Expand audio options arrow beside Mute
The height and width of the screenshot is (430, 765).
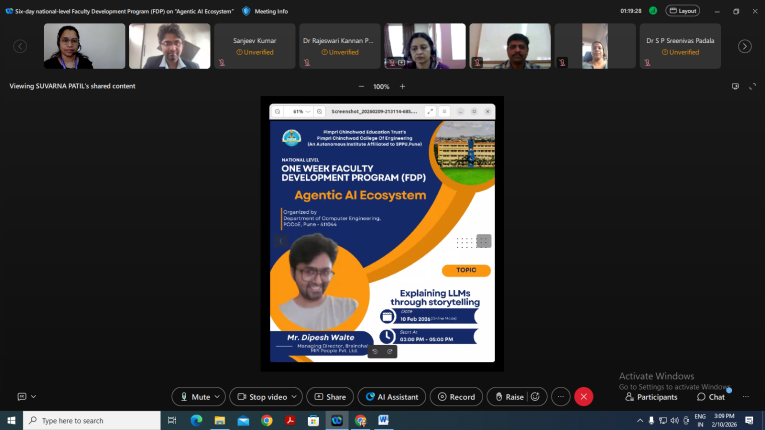(219, 397)
